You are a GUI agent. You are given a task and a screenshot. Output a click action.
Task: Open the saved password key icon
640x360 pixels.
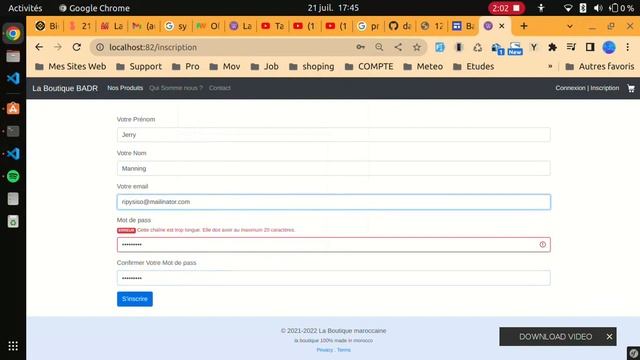[x=360, y=47]
